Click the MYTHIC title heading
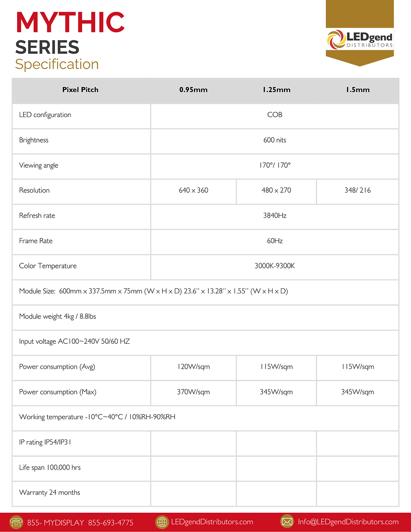411x532 pixels. 70,22
